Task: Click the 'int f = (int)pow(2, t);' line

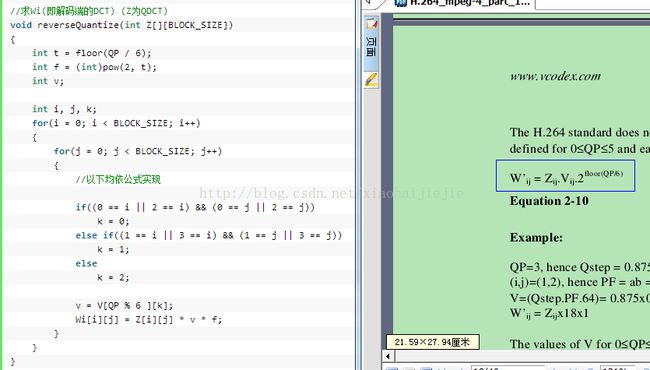Action: pyautogui.click(x=95, y=67)
